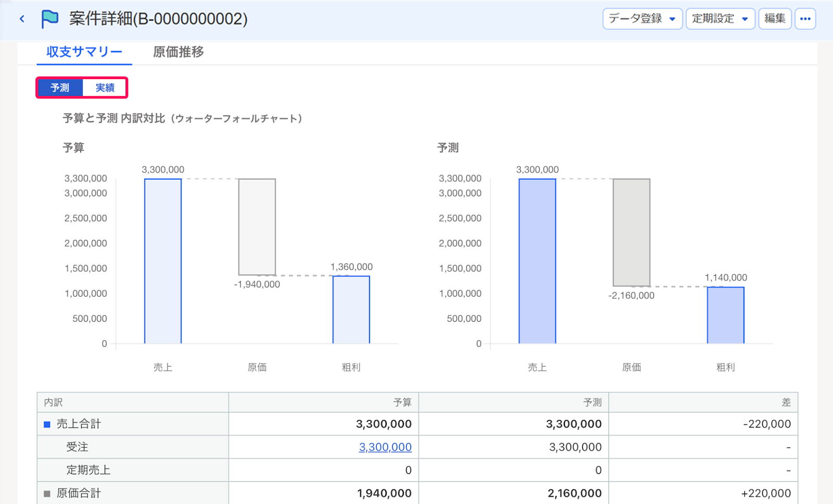Click the 売上 bar in 予算 chart
Screen dimensions: 833x504
(163, 261)
